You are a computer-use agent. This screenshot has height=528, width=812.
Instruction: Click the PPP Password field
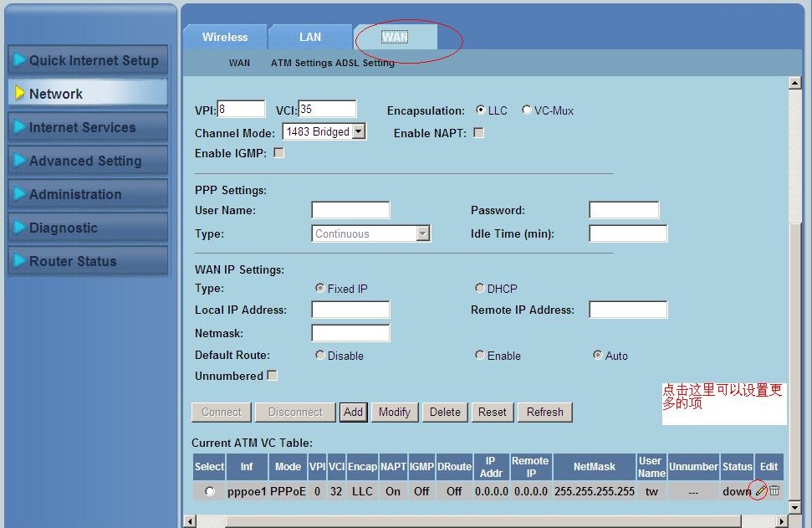click(624, 210)
